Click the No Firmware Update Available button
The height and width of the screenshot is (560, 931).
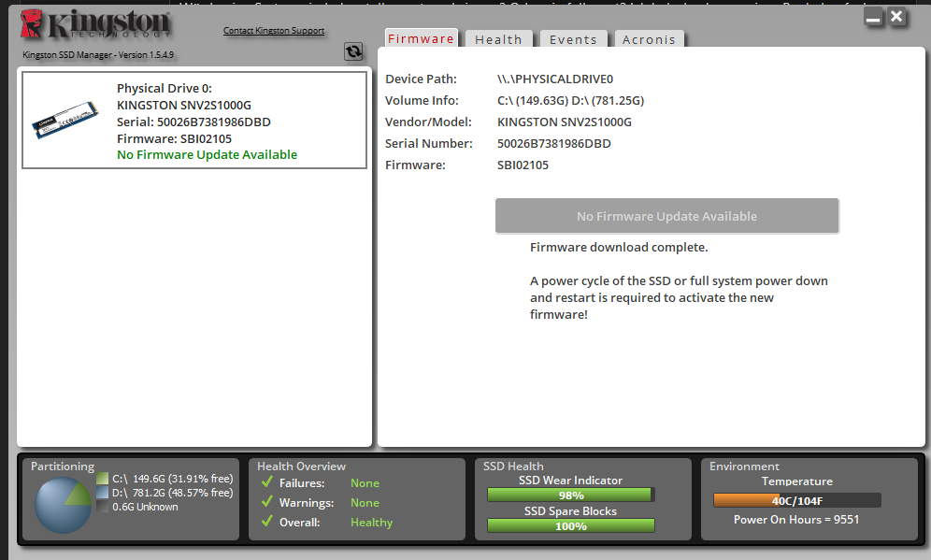(666, 216)
